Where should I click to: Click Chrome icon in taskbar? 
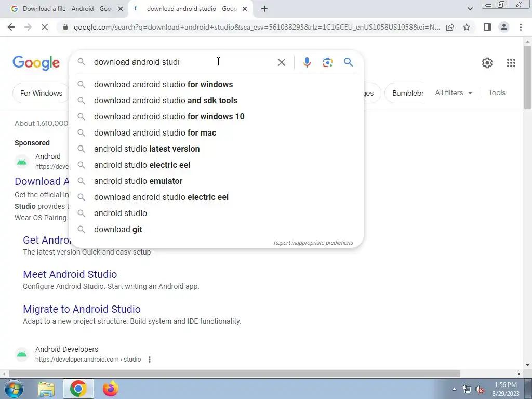pyautogui.click(x=78, y=389)
